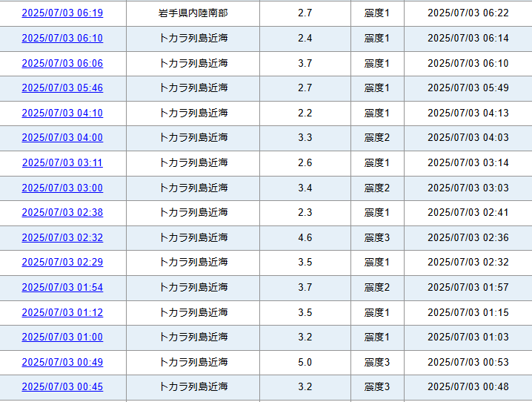Viewport: 532px width, 402px height.
Task: Select magnitude 3.4 in the 03:00 row
Action: tap(305, 188)
